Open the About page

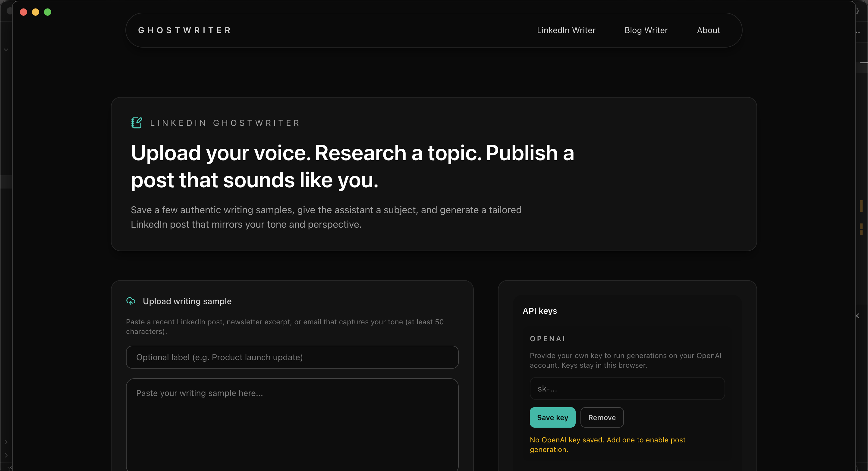[x=708, y=30]
